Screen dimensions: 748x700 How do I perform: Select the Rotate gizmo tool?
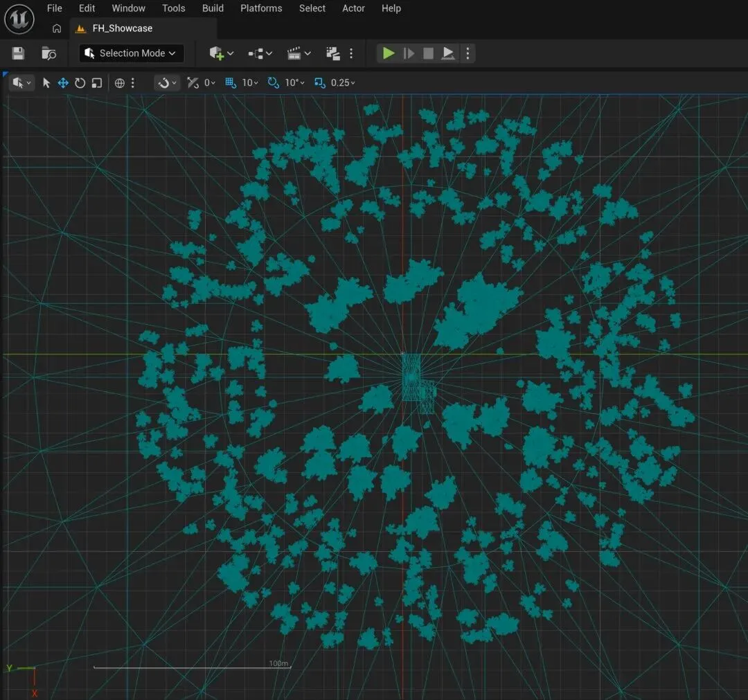click(x=80, y=83)
